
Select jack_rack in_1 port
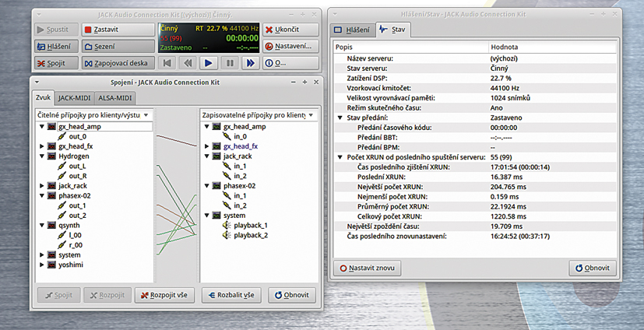240,167
